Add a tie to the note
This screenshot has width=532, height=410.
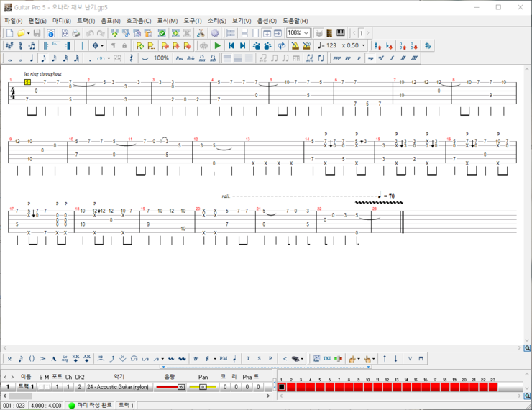[x=145, y=58]
